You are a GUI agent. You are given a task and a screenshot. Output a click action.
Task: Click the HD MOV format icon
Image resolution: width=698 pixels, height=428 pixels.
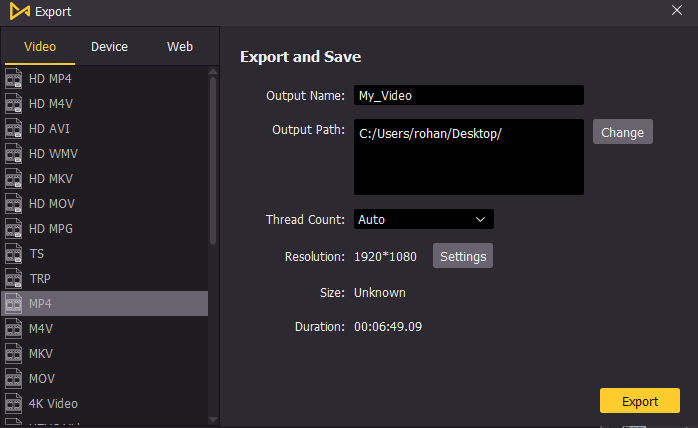point(13,204)
